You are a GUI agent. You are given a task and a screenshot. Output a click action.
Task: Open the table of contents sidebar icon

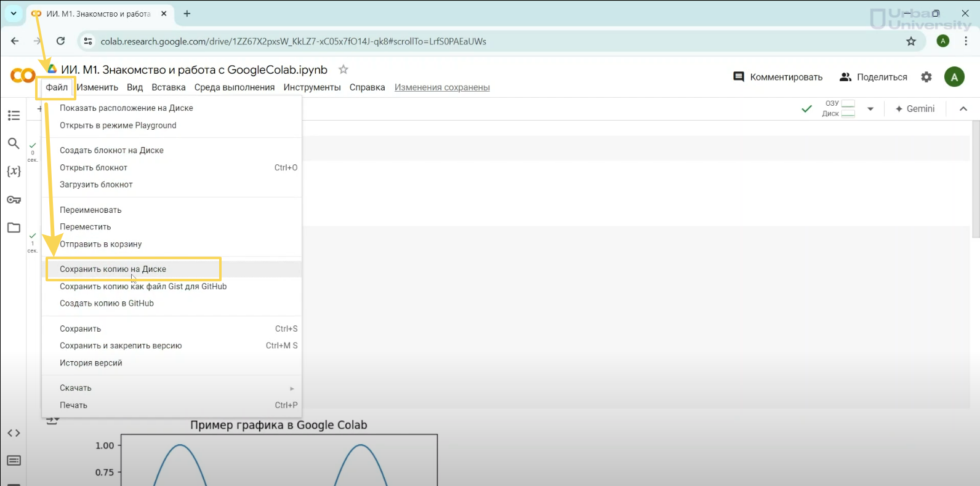point(14,116)
